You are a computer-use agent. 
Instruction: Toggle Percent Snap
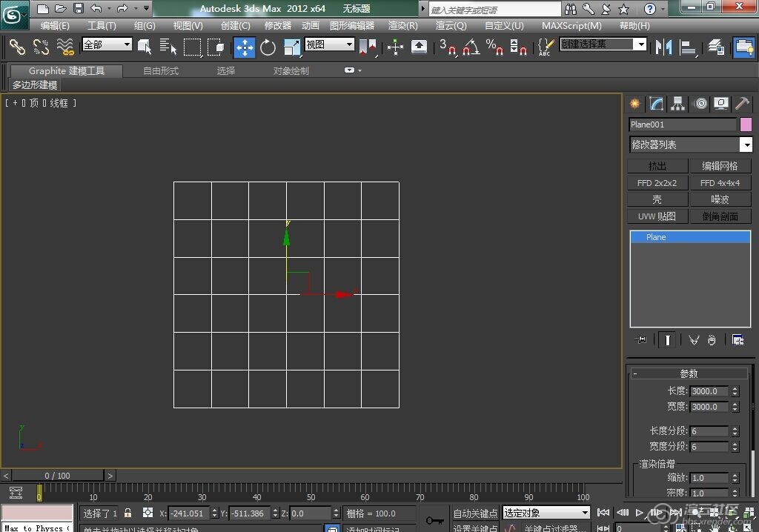pyautogui.click(x=494, y=47)
